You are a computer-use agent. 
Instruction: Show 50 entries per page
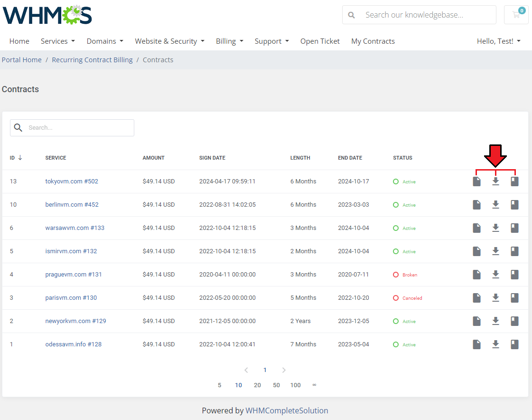click(276, 385)
